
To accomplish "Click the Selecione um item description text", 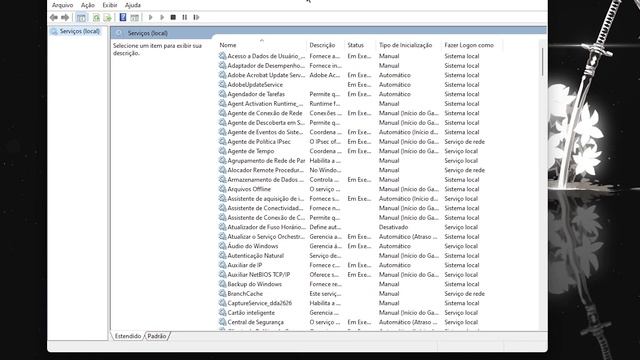I will (x=158, y=49).
